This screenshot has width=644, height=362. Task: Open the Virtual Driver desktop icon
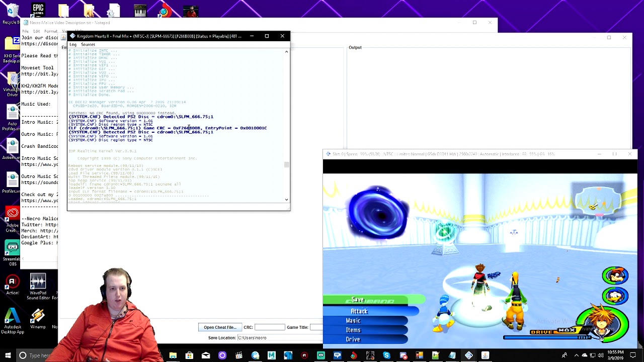click(x=12, y=83)
